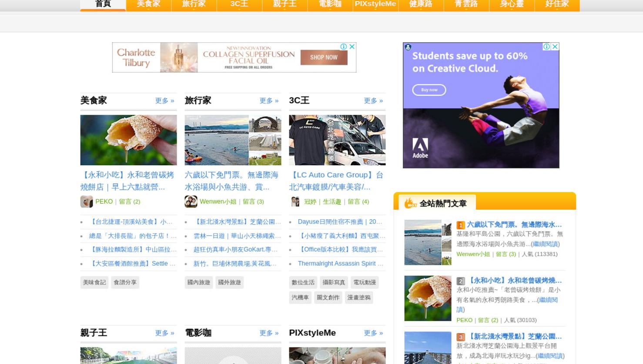
Task: Open hot article 1 beach thumbnail
Action: pyautogui.click(x=428, y=243)
